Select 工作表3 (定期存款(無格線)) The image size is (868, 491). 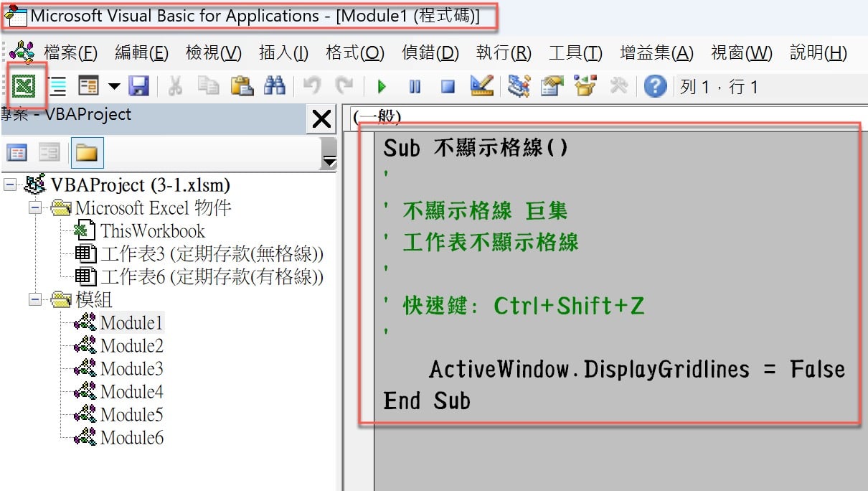[212, 254]
